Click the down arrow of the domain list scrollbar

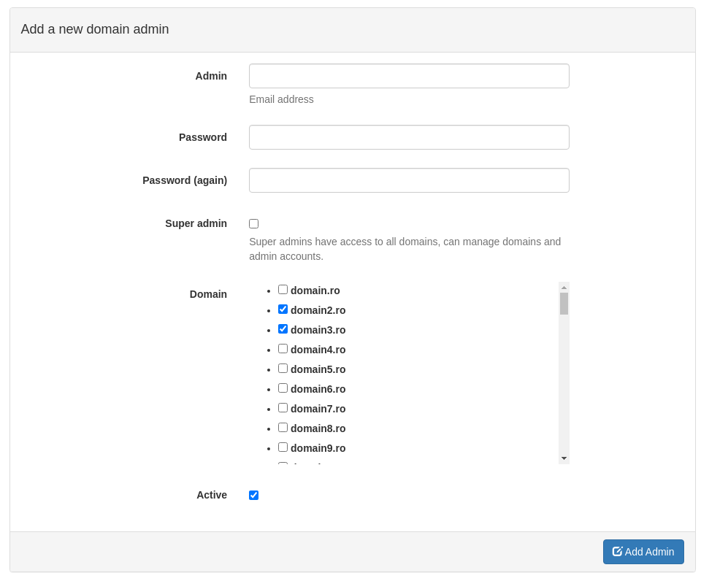coord(564,458)
